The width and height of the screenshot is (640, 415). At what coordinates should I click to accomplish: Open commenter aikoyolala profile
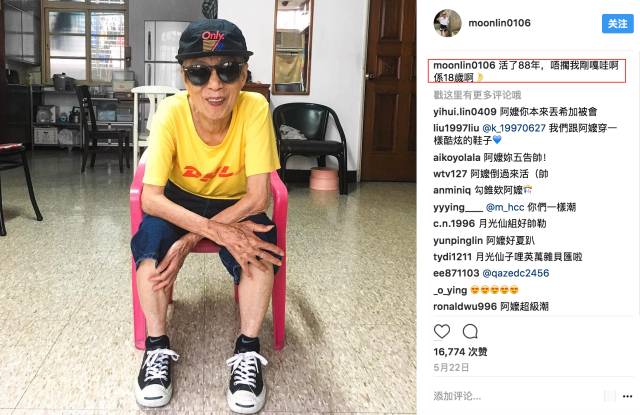[x=457, y=158]
